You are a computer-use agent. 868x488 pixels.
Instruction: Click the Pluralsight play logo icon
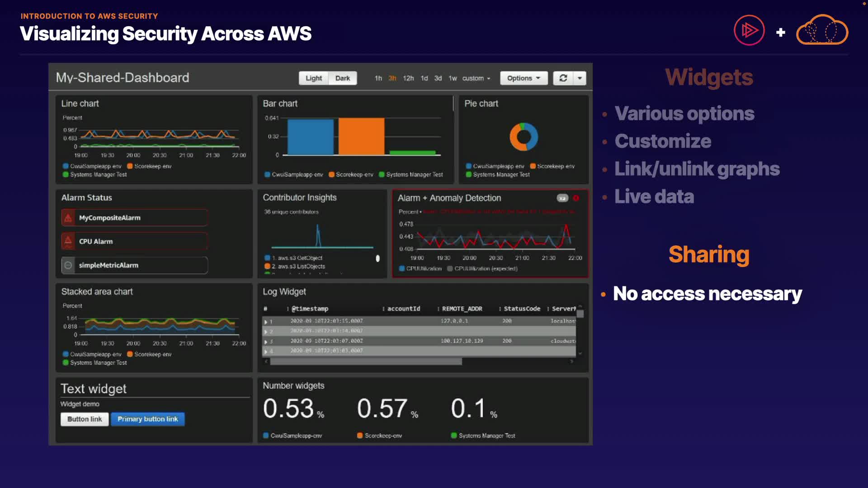[749, 31]
